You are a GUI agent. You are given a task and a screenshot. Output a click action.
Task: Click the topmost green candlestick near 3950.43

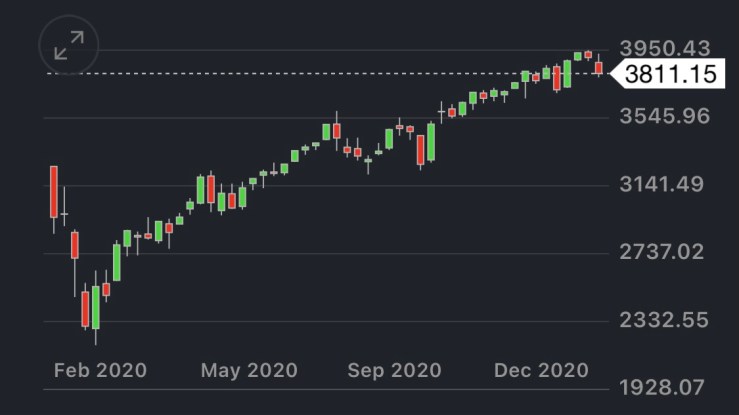point(578,56)
